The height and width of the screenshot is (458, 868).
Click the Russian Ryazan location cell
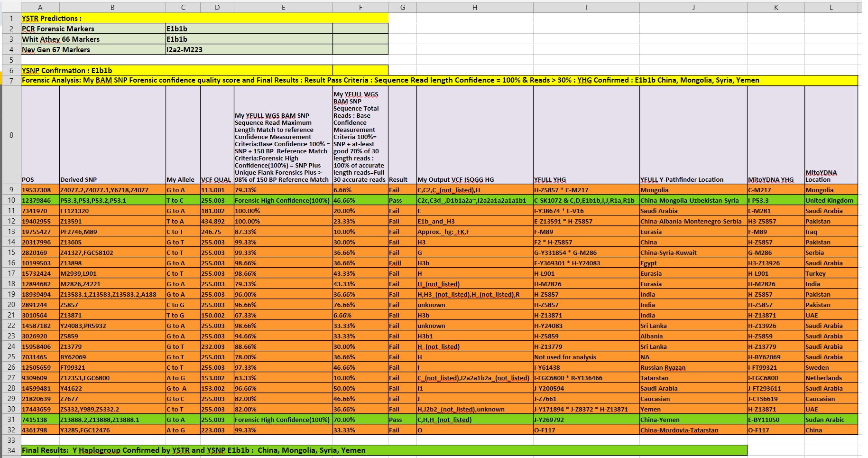(693, 367)
